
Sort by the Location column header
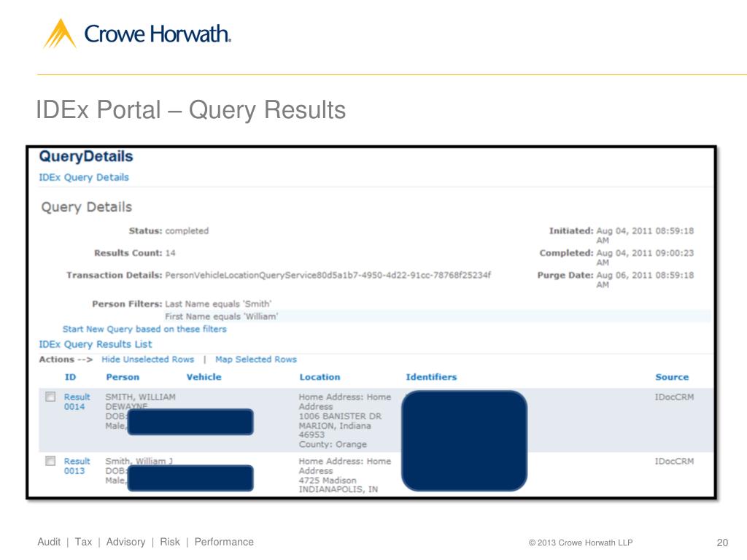pos(320,377)
